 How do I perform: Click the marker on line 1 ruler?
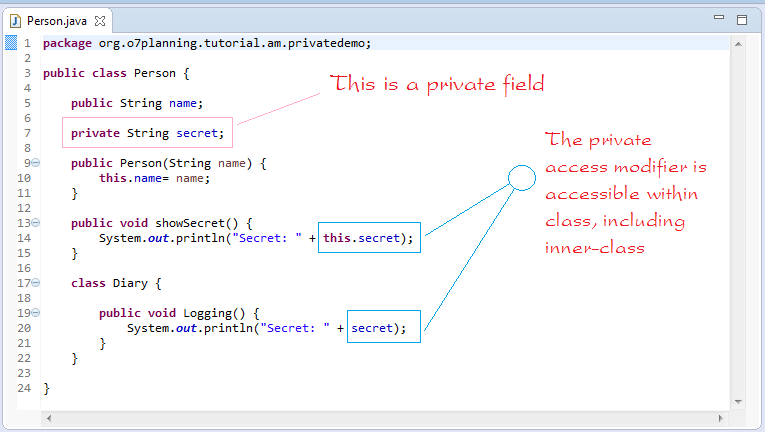(x=11, y=43)
